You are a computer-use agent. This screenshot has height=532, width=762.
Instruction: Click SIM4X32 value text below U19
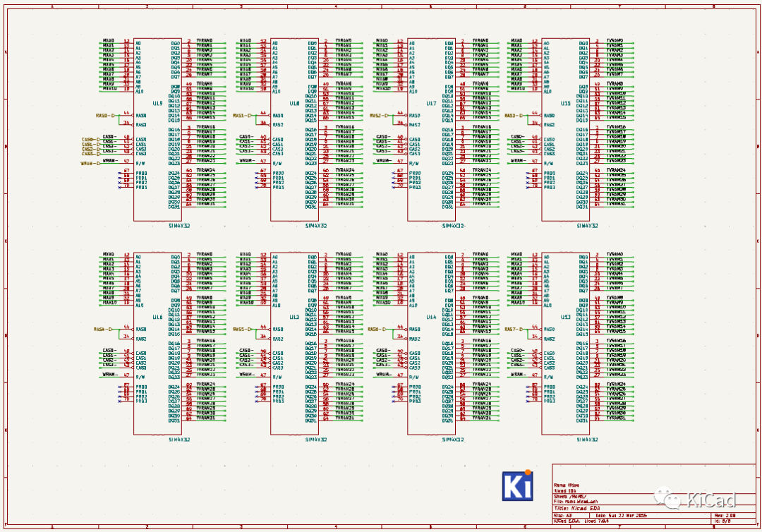click(179, 226)
